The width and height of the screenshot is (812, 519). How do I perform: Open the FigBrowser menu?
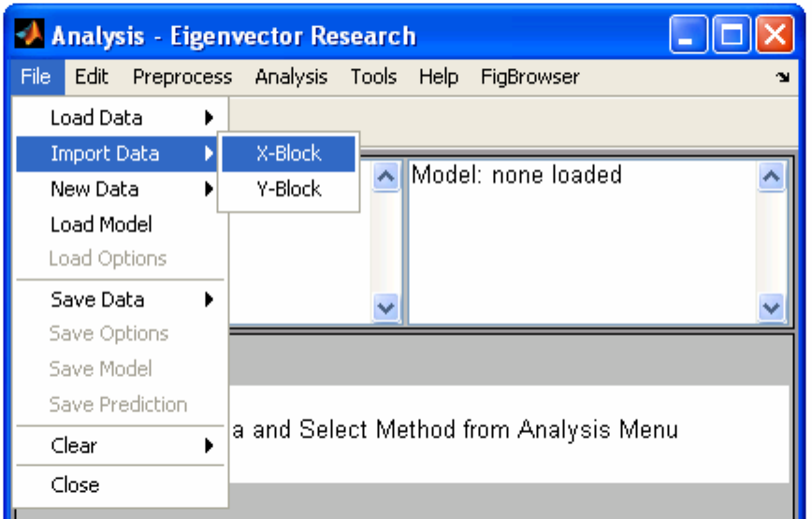[x=529, y=77]
